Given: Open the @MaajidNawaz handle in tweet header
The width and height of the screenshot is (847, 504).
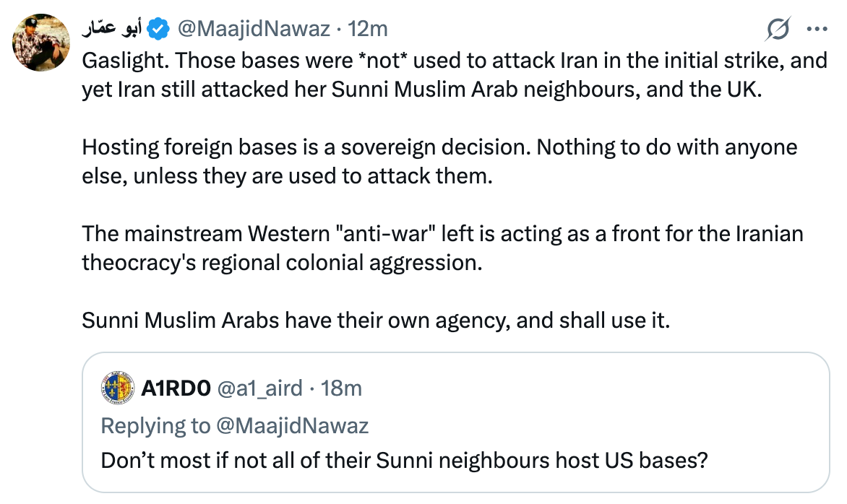Looking at the screenshot, I should click(x=254, y=29).
